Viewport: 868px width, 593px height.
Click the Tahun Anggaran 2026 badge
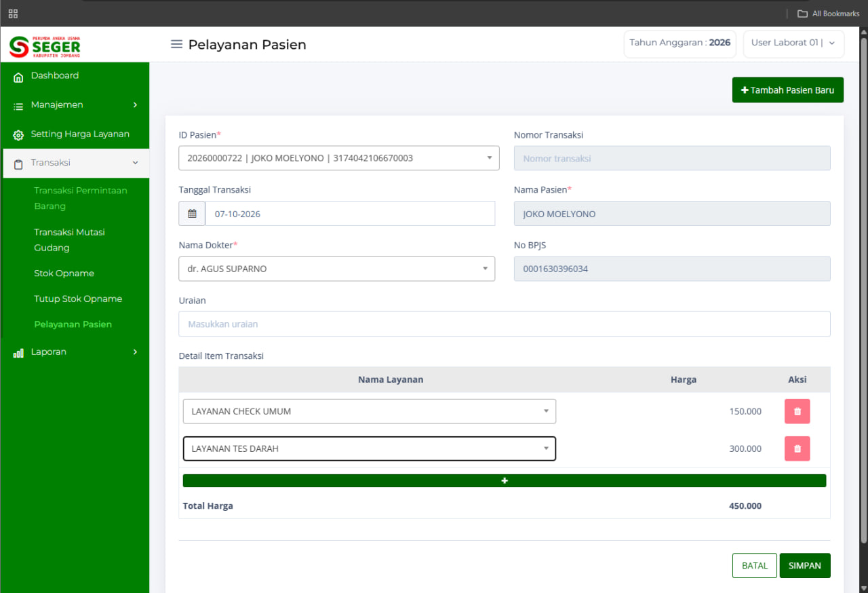680,43
